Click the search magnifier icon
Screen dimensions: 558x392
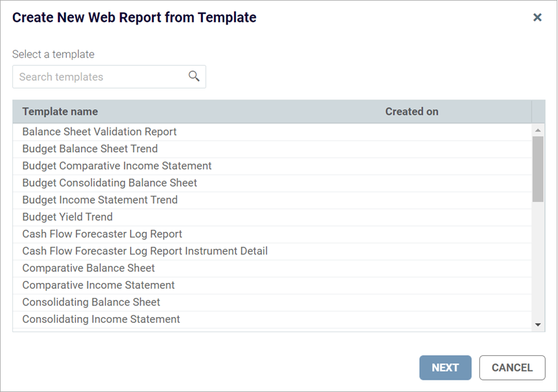pyautogui.click(x=194, y=76)
